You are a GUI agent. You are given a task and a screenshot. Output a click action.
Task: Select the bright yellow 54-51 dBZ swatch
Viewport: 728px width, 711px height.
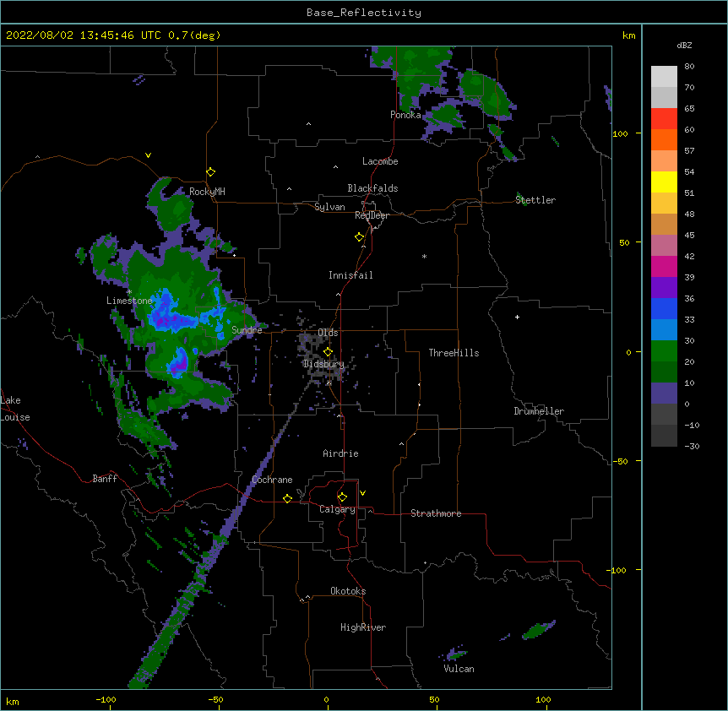664,182
